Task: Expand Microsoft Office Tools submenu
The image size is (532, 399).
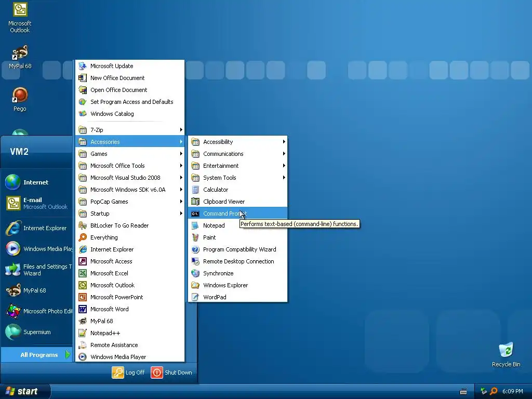Action: [130, 166]
